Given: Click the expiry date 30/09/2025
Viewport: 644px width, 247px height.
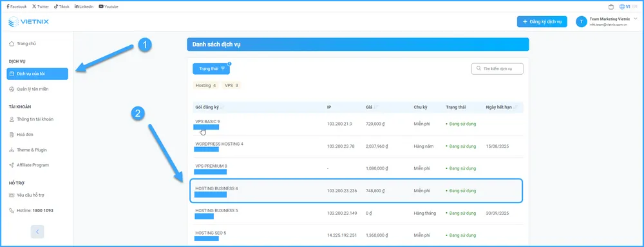Looking at the screenshot, I should [x=497, y=213].
